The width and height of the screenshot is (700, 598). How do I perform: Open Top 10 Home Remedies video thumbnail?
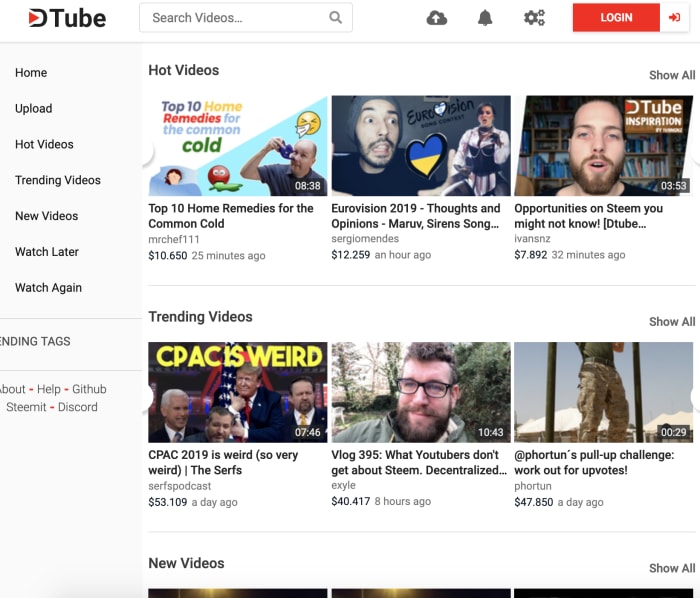238,146
